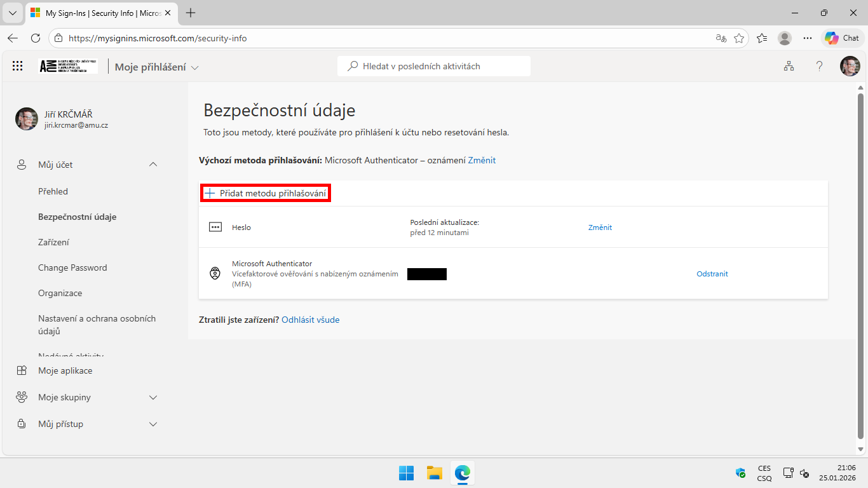
Task: Click the person icon next to Můj účet
Action: point(21,164)
